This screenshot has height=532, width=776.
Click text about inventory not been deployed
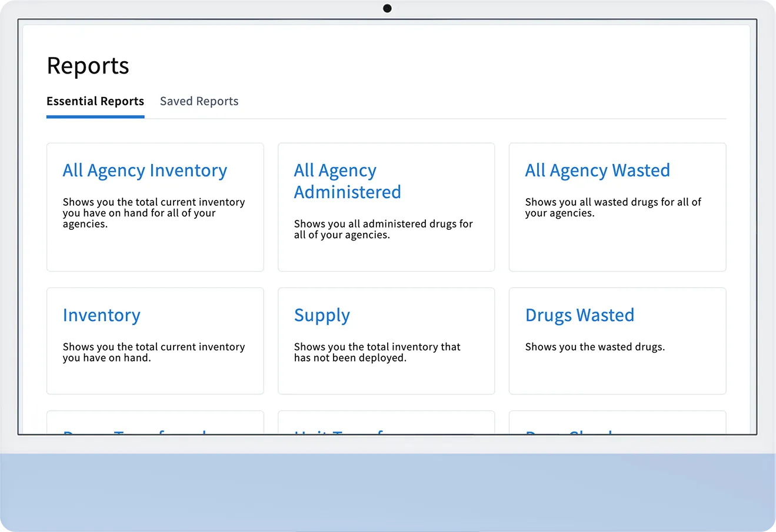tap(377, 352)
